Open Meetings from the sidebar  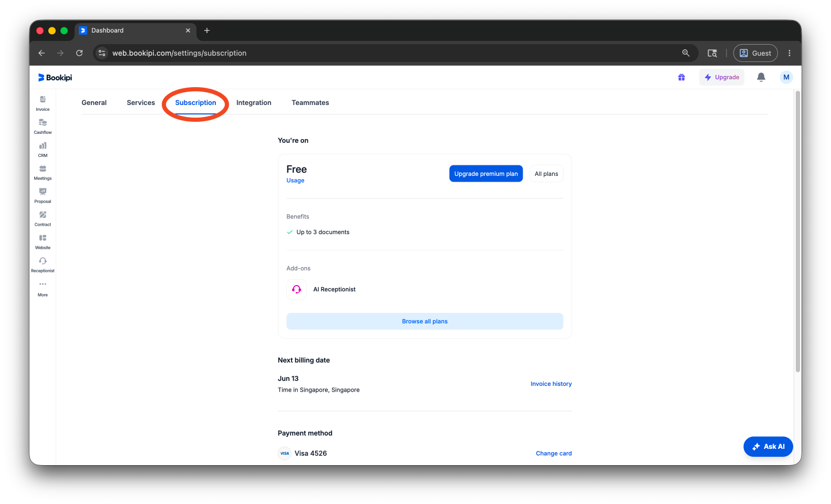(43, 173)
